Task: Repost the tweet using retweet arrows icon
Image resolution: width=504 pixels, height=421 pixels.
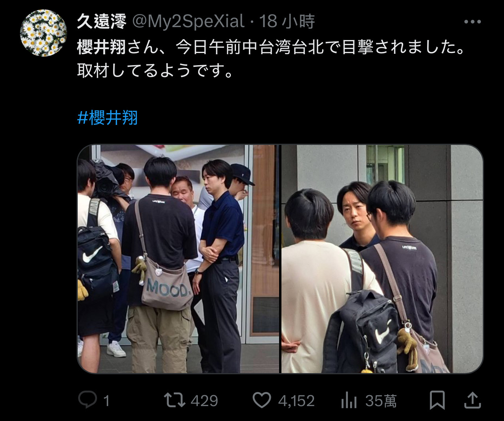Action: [174, 400]
